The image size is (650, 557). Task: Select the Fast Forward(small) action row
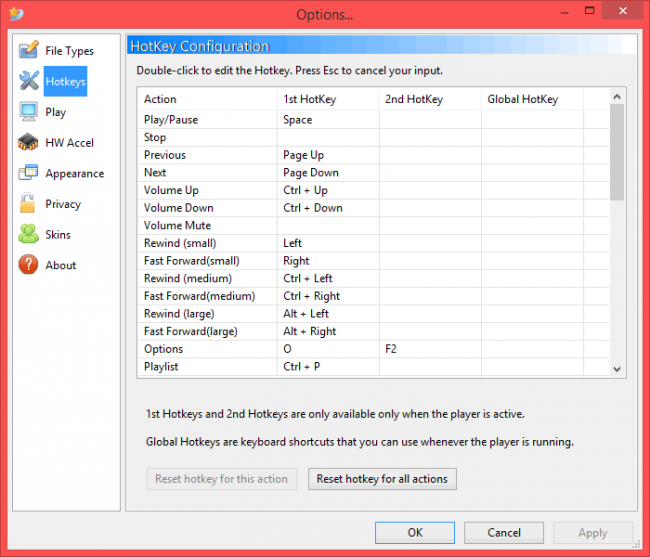373,261
